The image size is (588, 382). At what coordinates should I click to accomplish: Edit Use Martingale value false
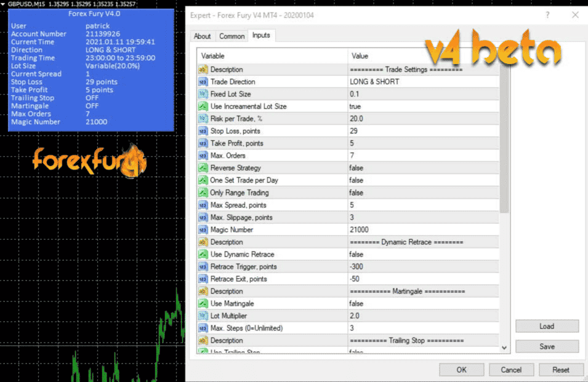click(x=424, y=304)
